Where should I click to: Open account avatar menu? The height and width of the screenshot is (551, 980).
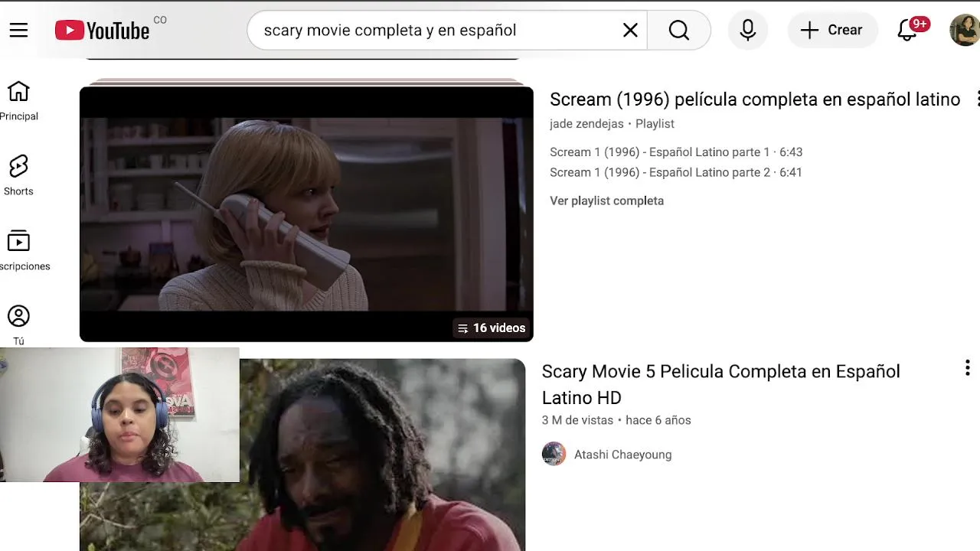coord(965,30)
